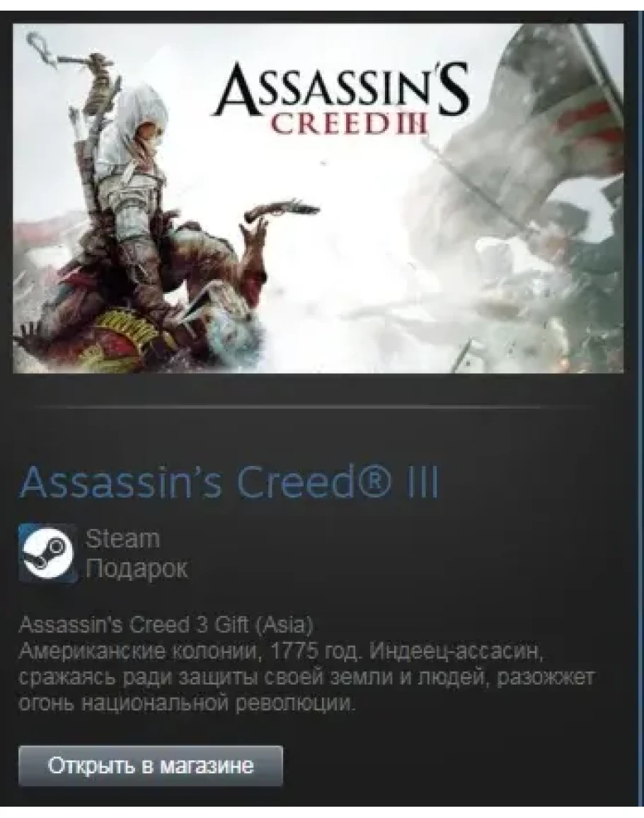The image size is (644, 818).
Task: Select the 'Assassin's Creed 3 Gift (Asia)' text
Action: point(166,625)
